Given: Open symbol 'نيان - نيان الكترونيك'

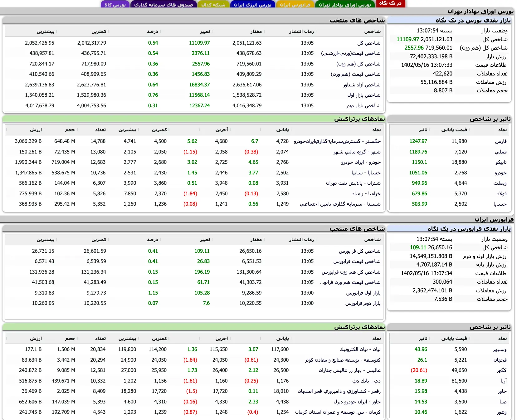Looking at the screenshot, I should click(x=360, y=349).
